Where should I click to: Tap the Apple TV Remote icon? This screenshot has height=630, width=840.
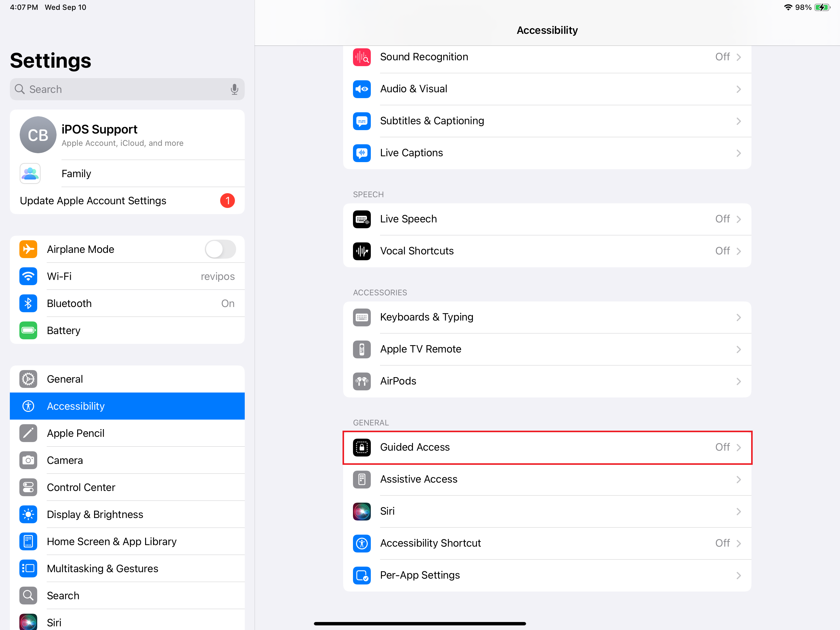pos(362,349)
